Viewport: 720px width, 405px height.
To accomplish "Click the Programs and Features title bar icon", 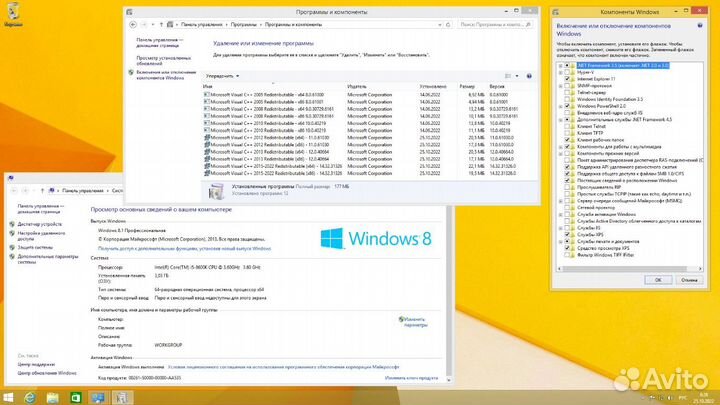I will [129, 12].
